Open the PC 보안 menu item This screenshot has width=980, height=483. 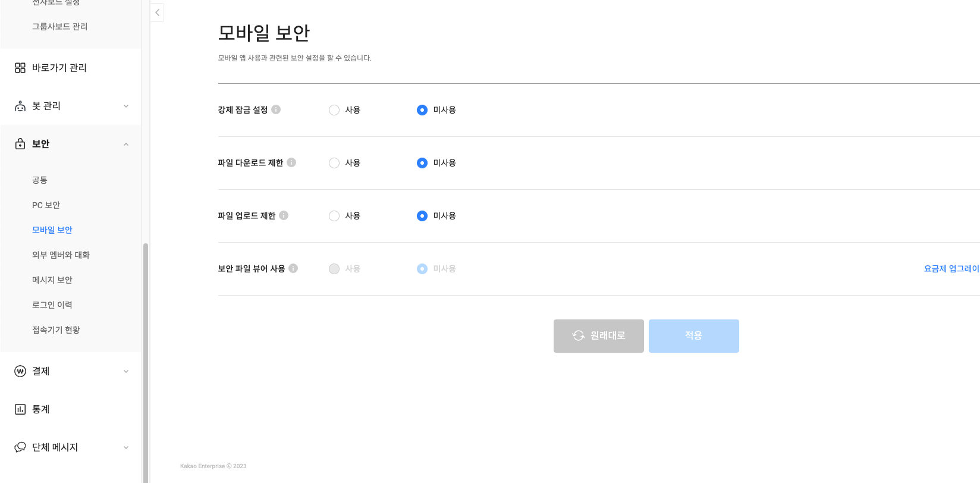point(46,205)
